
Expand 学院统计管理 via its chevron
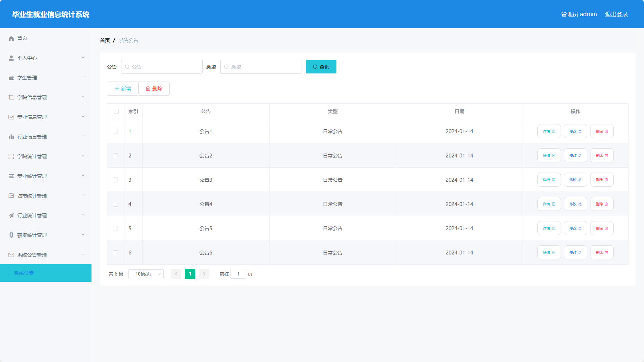click(x=83, y=156)
